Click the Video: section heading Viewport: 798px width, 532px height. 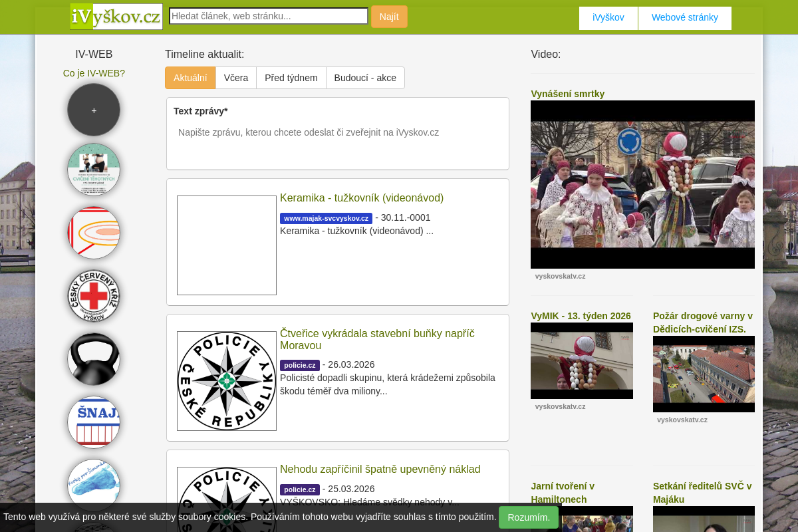[546, 55]
